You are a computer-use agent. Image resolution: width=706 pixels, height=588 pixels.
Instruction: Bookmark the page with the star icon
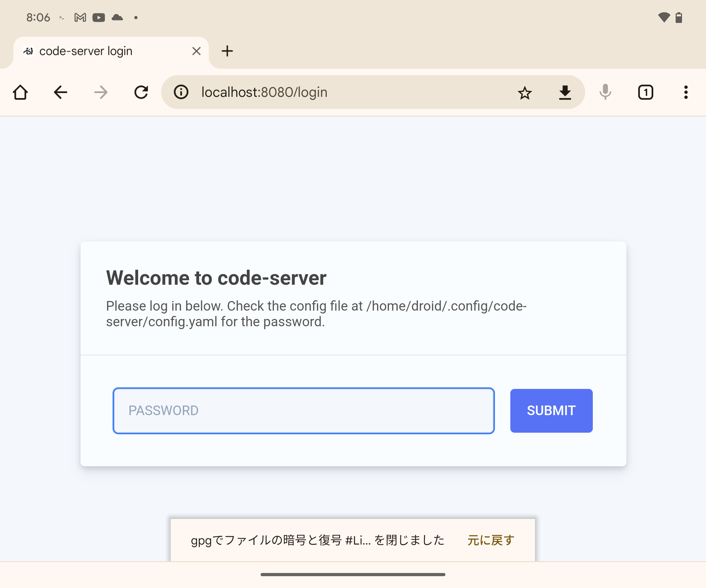click(x=525, y=92)
